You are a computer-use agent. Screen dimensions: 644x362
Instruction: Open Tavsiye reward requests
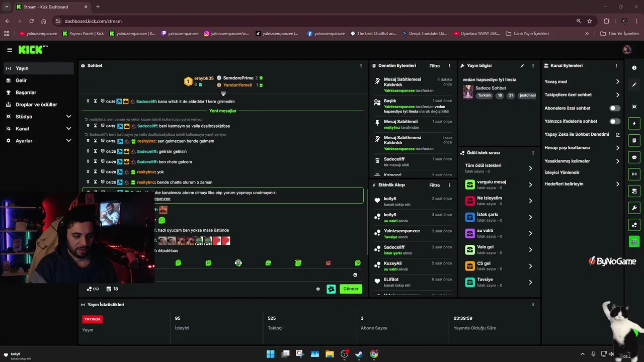tap(498, 282)
